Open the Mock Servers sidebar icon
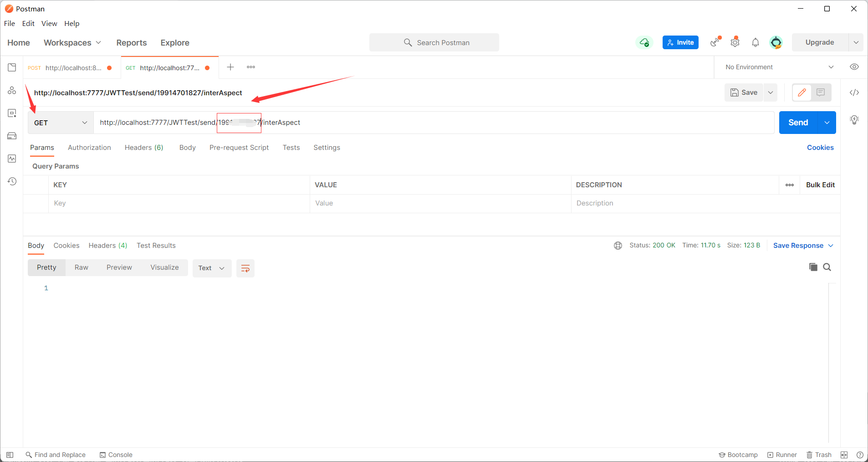868x462 pixels. click(12, 136)
